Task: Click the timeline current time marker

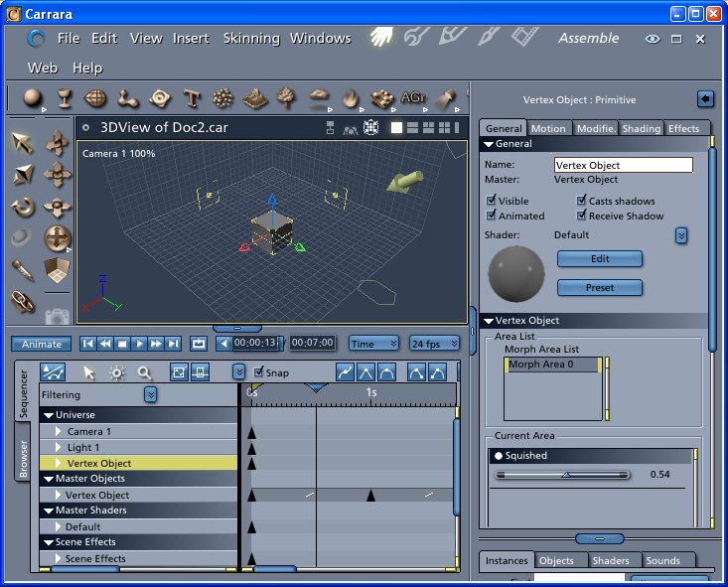Action: tap(316, 386)
